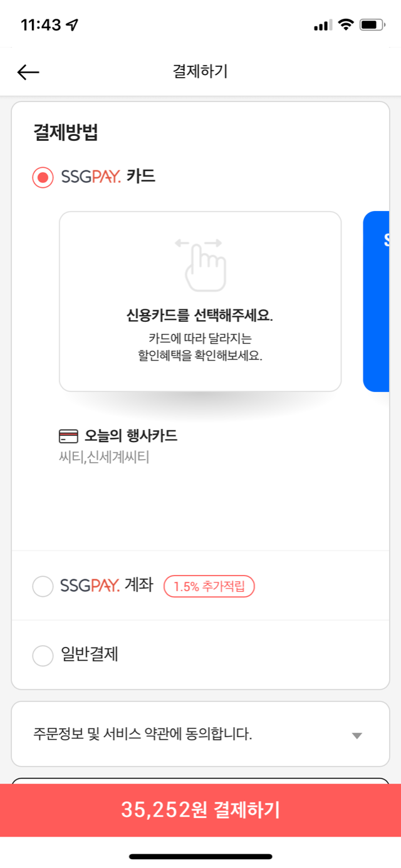Image resolution: width=401 pixels, height=868 pixels.
Task: Choose the 신용카드를 선택해주세요 card placeholder
Action: coord(200,301)
